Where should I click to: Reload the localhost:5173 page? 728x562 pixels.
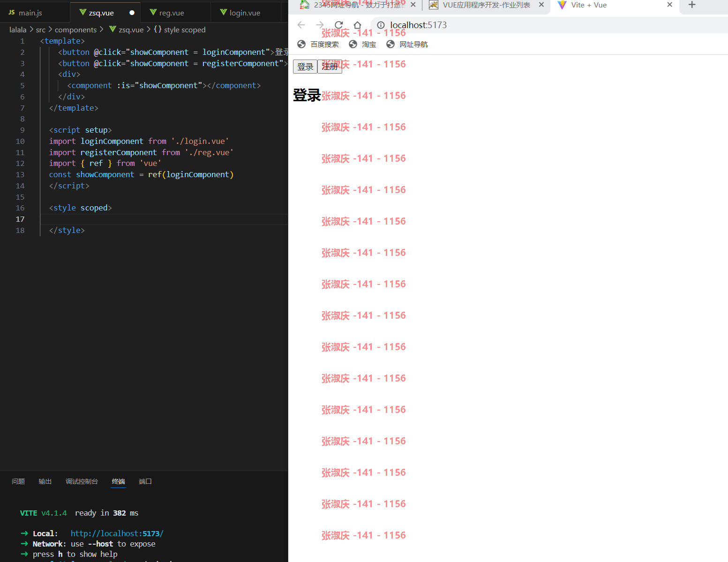pyautogui.click(x=339, y=25)
